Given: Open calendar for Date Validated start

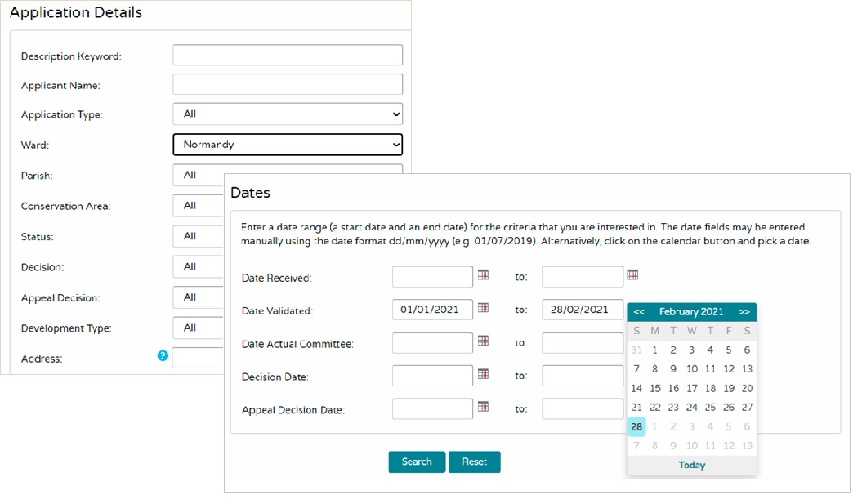Looking at the screenshot, I should tap(483, 308).
